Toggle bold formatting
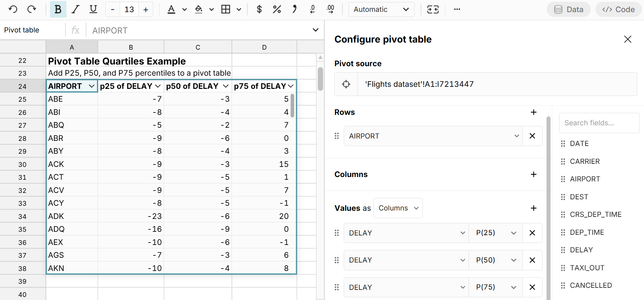644x300 pixels. coord(58,9)
